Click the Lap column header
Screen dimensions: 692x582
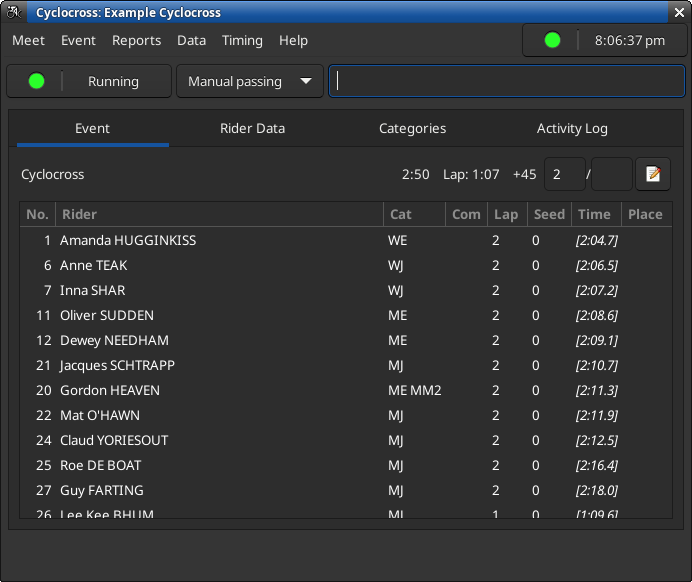pyautogui.click(x=508, y=214)
